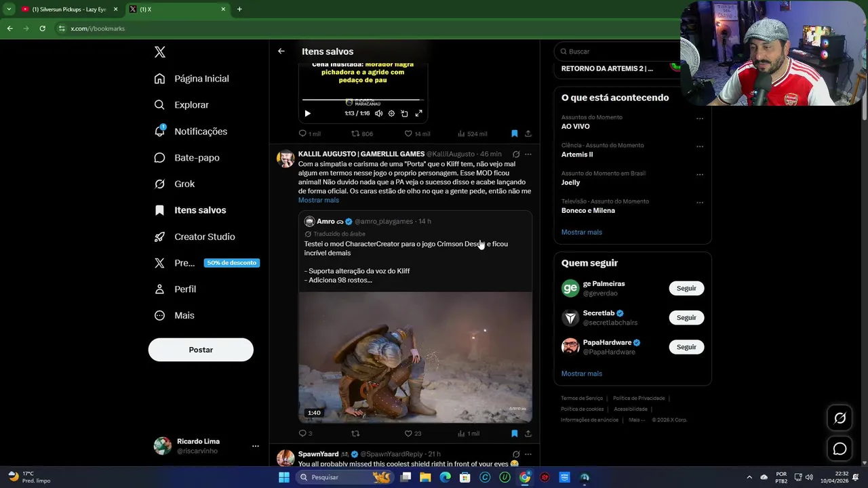
Task: Open video settings gear
Action: [x=391, y=114]
